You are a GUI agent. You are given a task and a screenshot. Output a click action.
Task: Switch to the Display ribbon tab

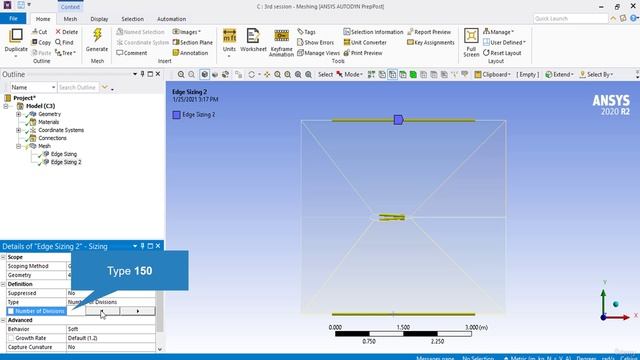[99, 19]
